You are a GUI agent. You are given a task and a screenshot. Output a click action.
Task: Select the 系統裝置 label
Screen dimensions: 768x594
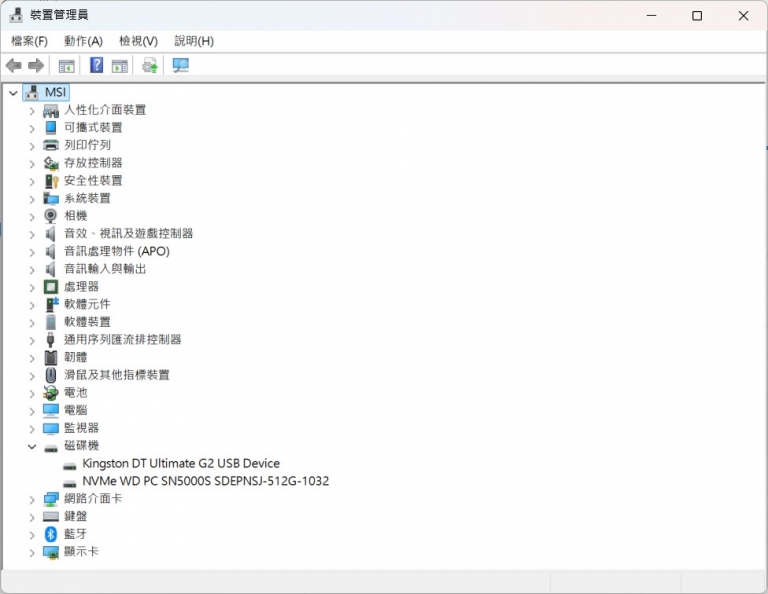87,198
